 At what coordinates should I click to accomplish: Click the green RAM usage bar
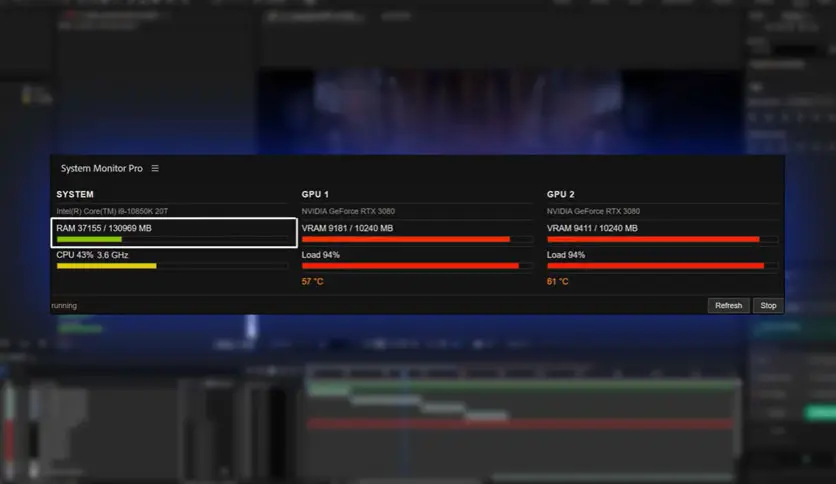click(89, 239)
